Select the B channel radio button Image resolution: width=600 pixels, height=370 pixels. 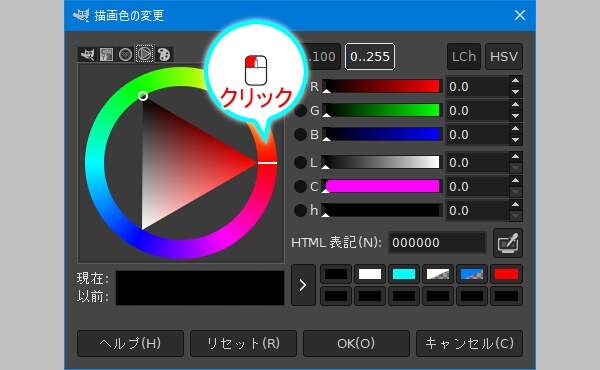click(300, 134)
